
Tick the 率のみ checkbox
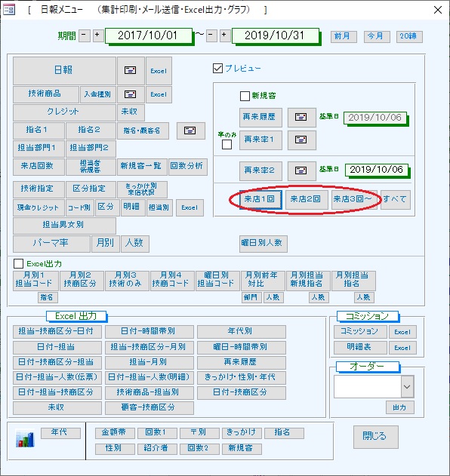[227, 145]
